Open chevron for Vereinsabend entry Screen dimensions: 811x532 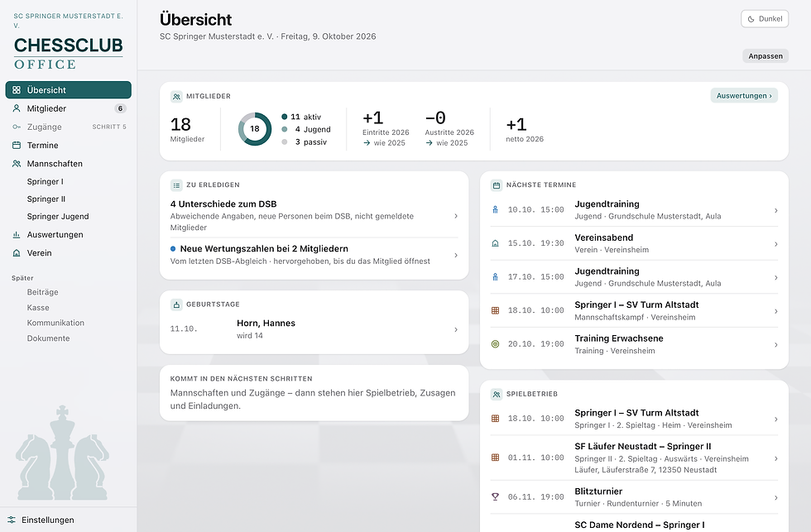(776, 244)
